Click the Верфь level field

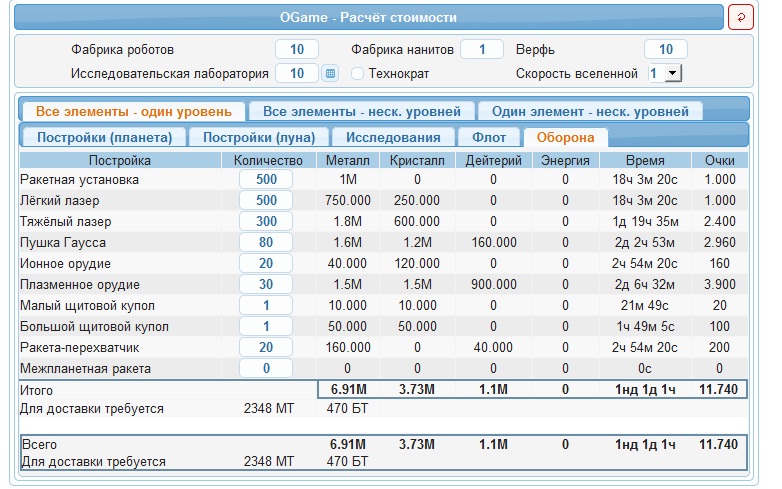coord(666,49)
